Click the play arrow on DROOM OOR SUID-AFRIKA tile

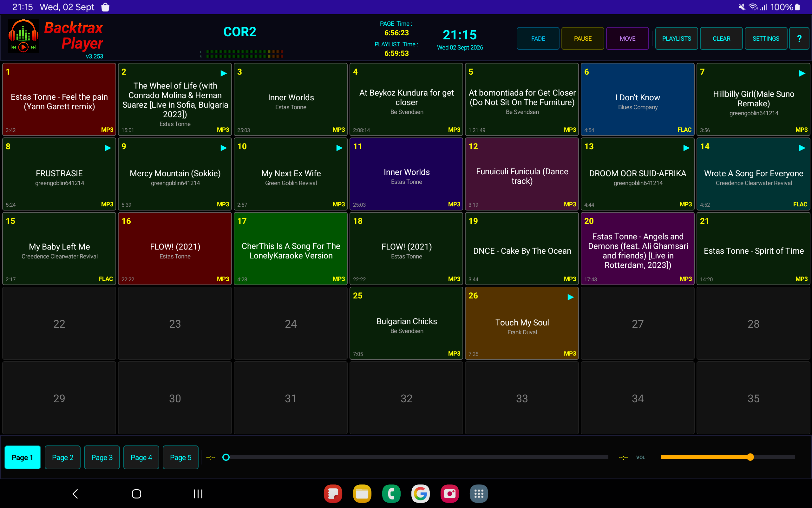(686, 148)
